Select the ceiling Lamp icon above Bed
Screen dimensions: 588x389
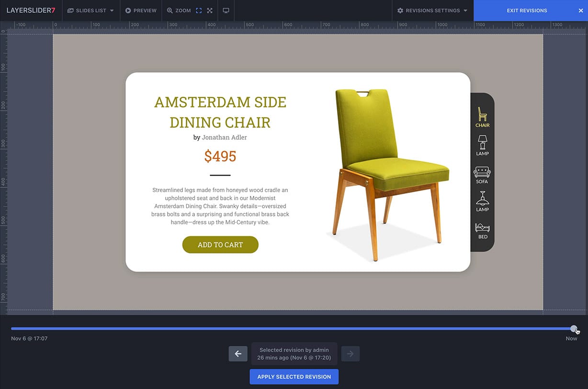[482, 201]
